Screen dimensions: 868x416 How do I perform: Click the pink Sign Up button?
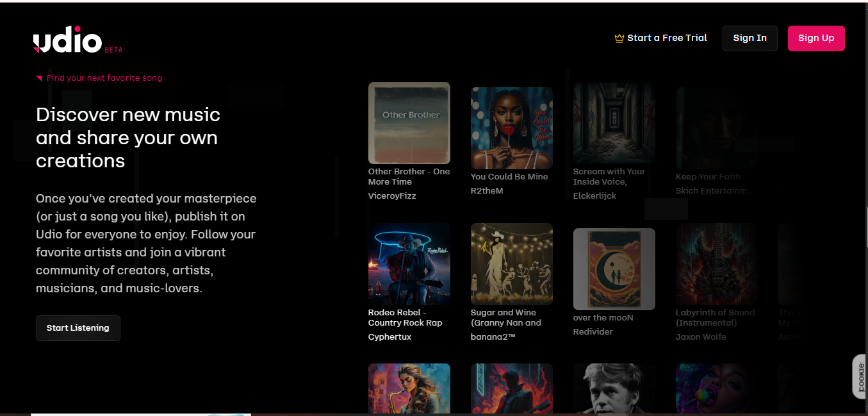click(816, 38)
